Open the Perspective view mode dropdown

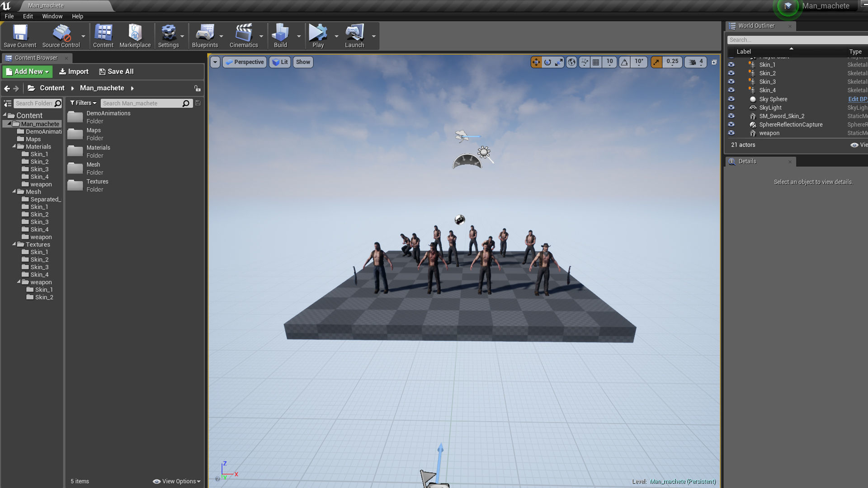[245, 62]
